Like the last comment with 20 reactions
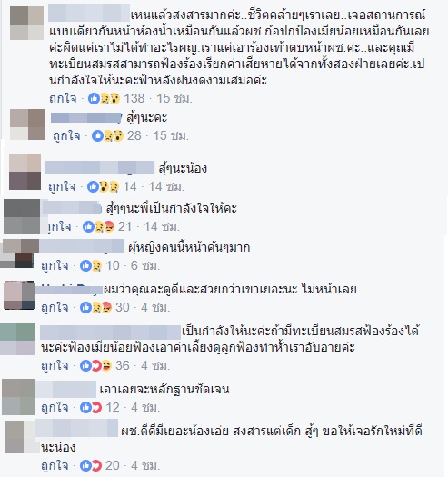Viewport: 448px width, 477px height. (55, 465)
